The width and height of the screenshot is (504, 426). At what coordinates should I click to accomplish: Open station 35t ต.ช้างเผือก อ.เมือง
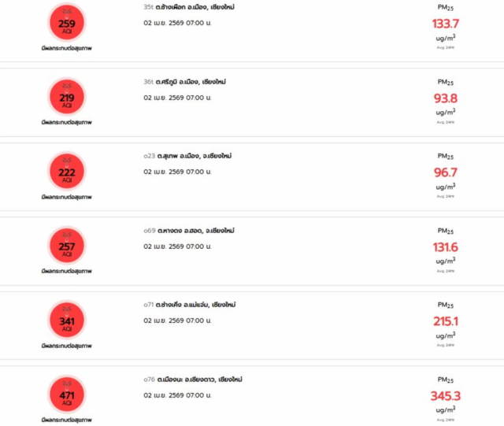(189, 7)
